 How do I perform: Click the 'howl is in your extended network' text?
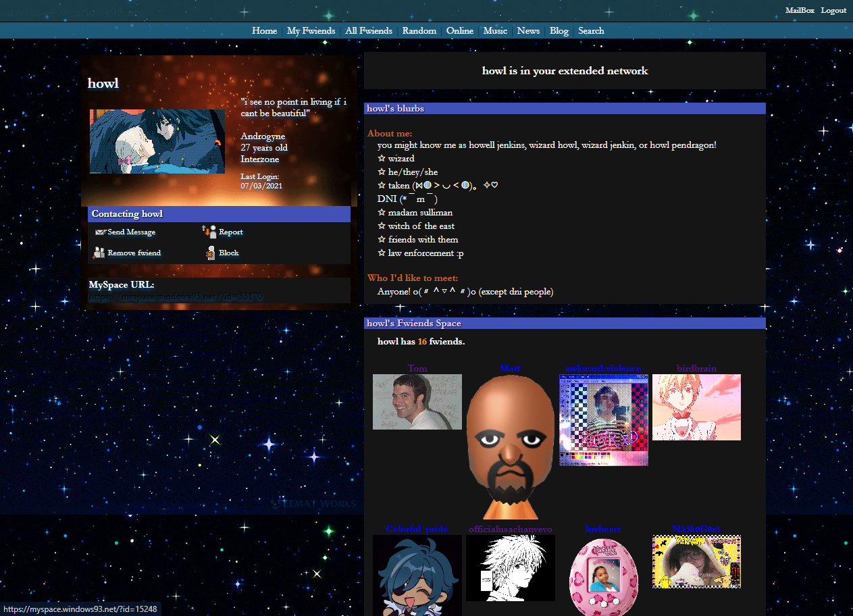tap(565, 71)
